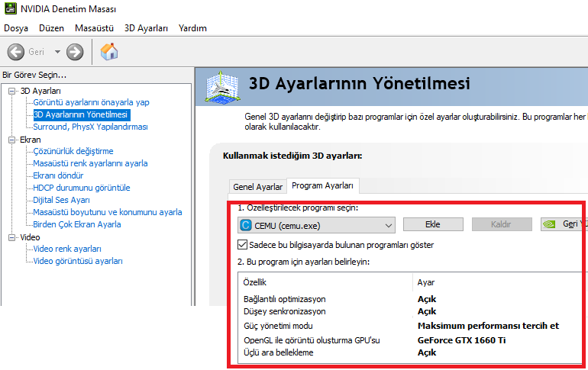Viewport: 588px width, 370px height.
Task: Open Çözünürlük değiştirme link
Action: click(x=73, y=151)
